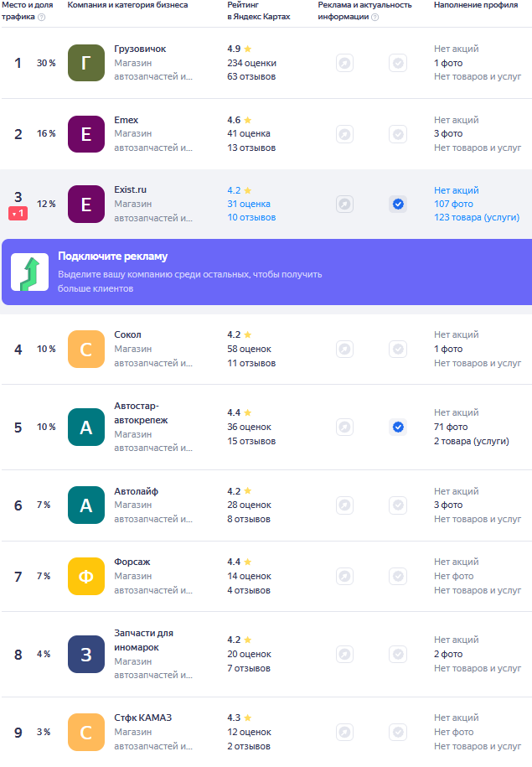This screenshot has height=767, width=532.
Task: Click red position change badge under rank 3
Action: (x=18, y=214)
